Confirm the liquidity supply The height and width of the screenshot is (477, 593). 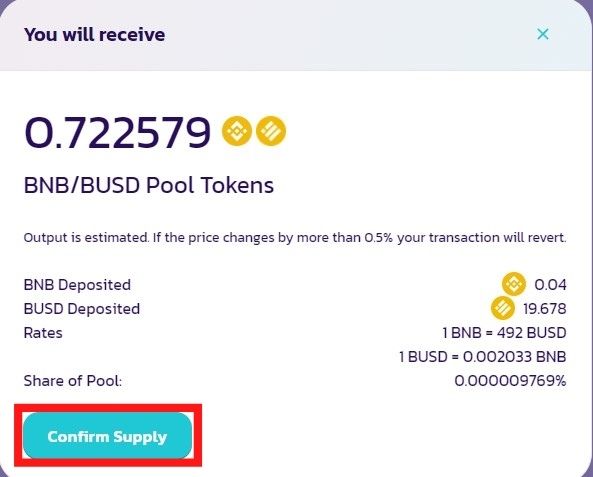(x=107, y=436)
